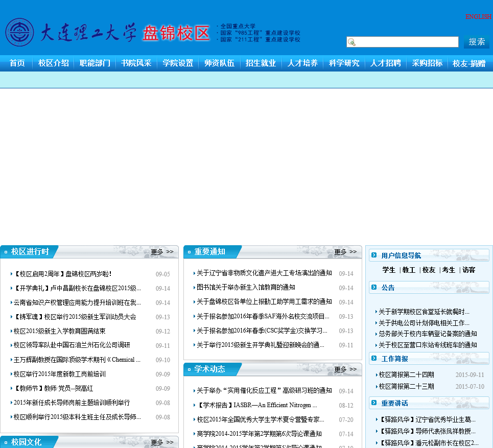Select the 访客 user navigation link
Viewport: 493px width, 448px height.
(x=468, y=270)
